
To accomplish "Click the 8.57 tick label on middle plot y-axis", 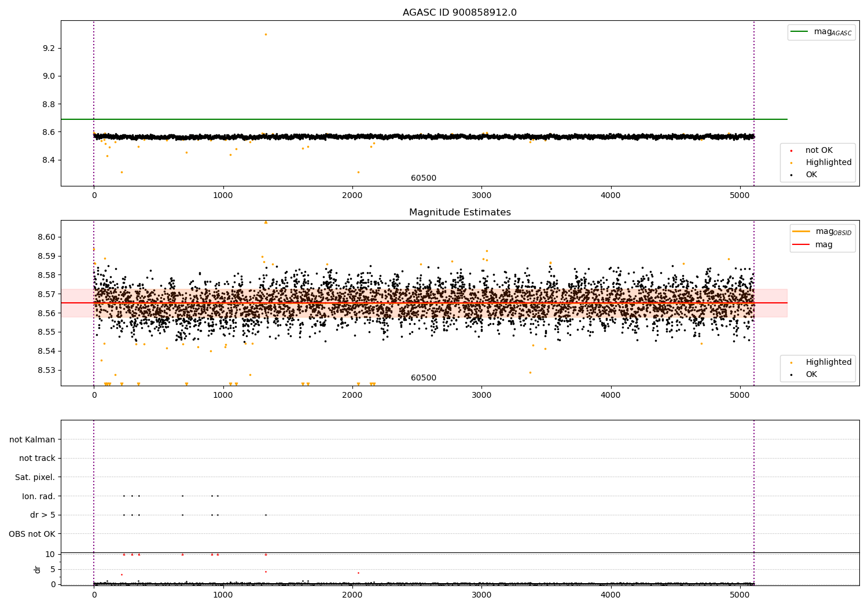I will (x=46, y=294).
